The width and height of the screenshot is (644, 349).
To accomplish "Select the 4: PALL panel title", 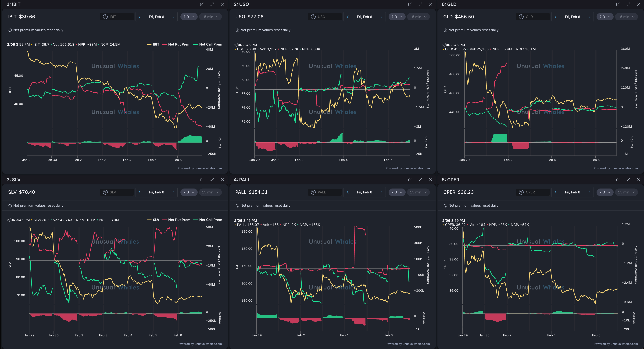I will coord(242,180).
